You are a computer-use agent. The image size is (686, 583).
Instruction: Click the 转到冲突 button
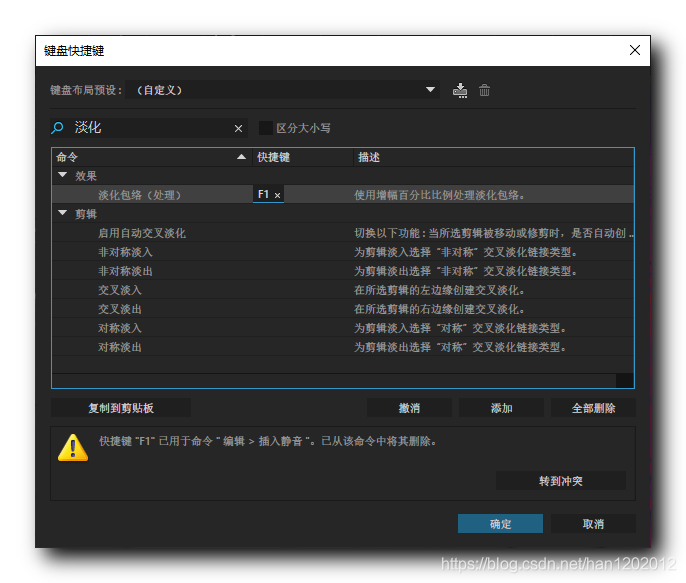tap(560, 481)
